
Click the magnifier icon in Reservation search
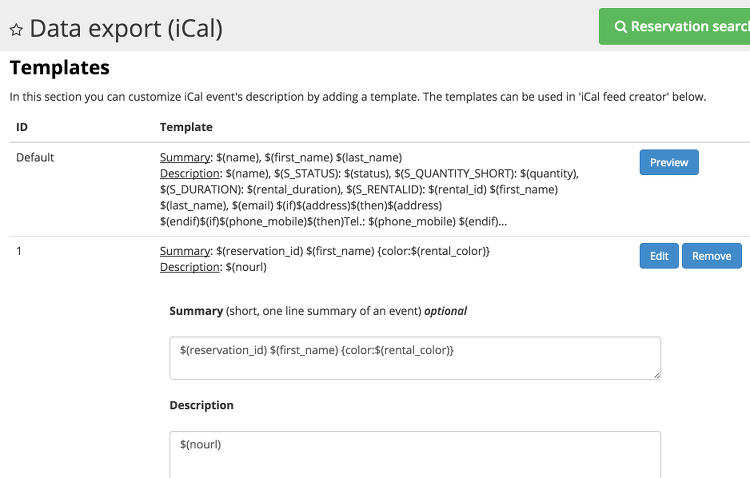pos(621,27)
